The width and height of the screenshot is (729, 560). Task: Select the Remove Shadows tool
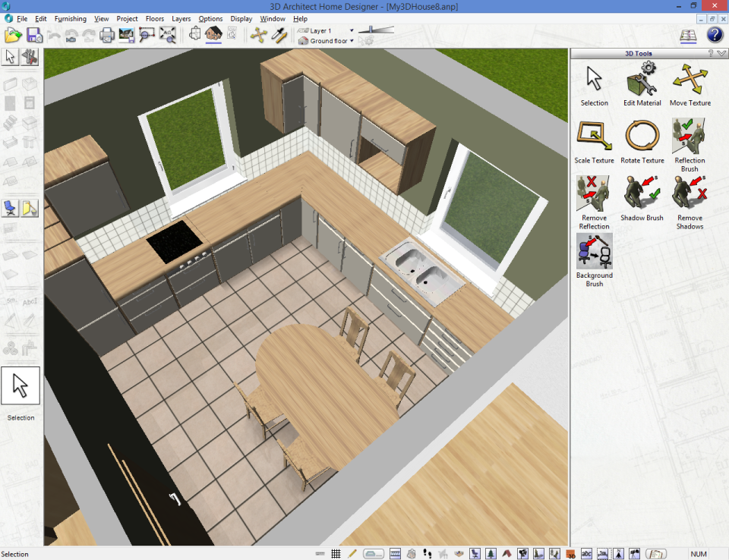pos(690,203)
